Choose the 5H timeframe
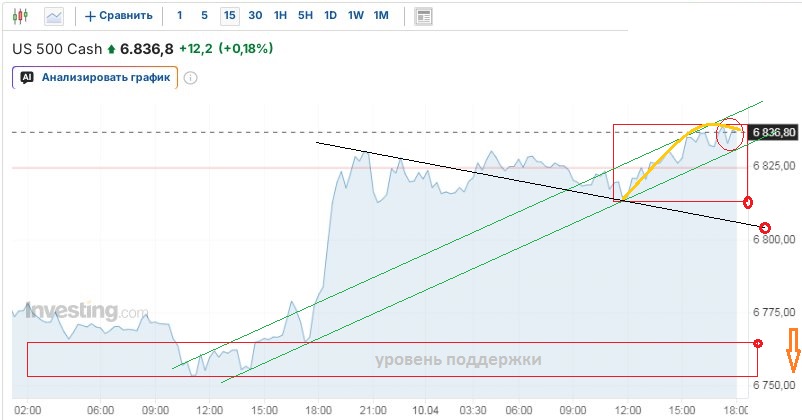The image size is (802, 420). point(305,16)
